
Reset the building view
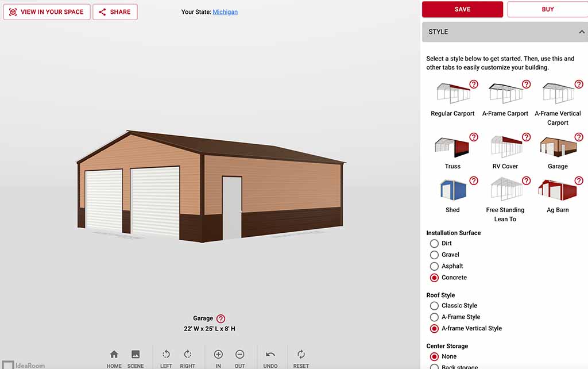tap(301, 356)
